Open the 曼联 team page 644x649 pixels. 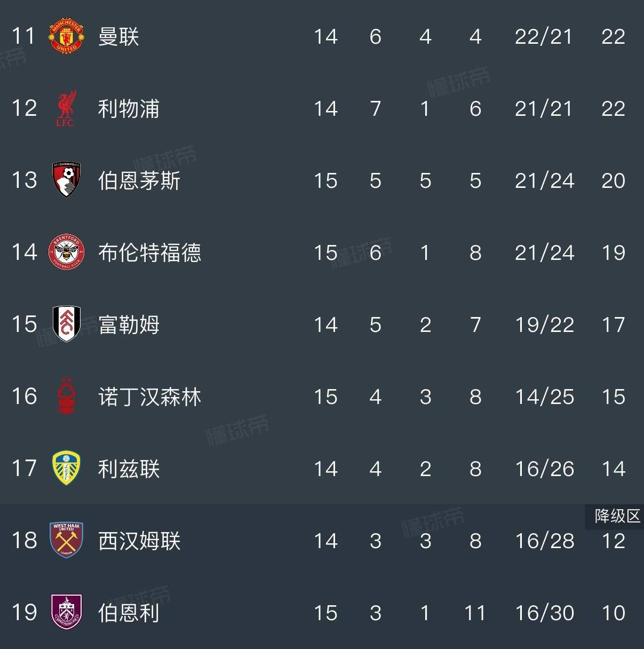pos(118,37)
